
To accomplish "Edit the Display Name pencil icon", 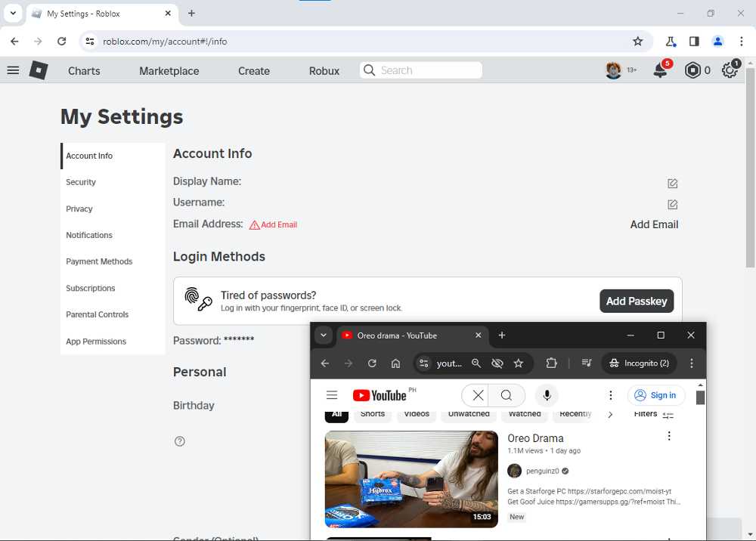I will click(672, 183).
